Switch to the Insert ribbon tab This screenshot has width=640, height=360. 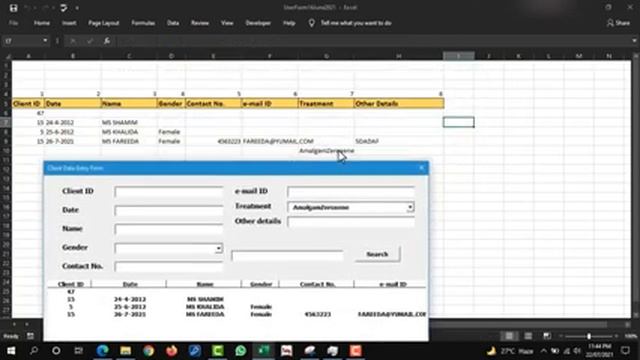69,23
